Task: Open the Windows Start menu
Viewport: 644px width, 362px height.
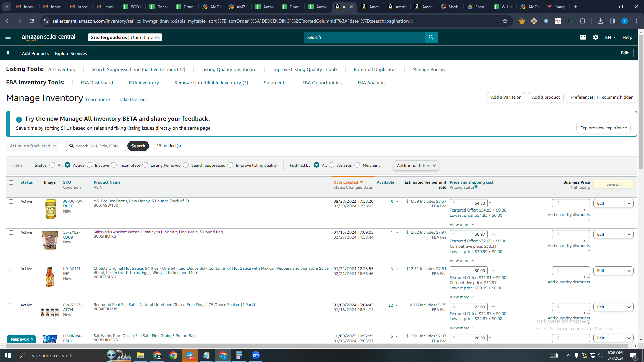Action: tap(8, 355)
